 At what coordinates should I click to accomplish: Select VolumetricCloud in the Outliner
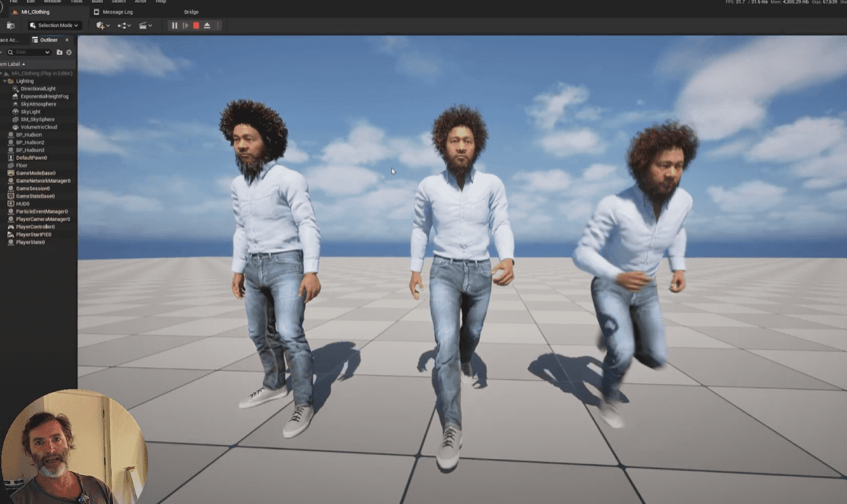click(x=38, y=127)
